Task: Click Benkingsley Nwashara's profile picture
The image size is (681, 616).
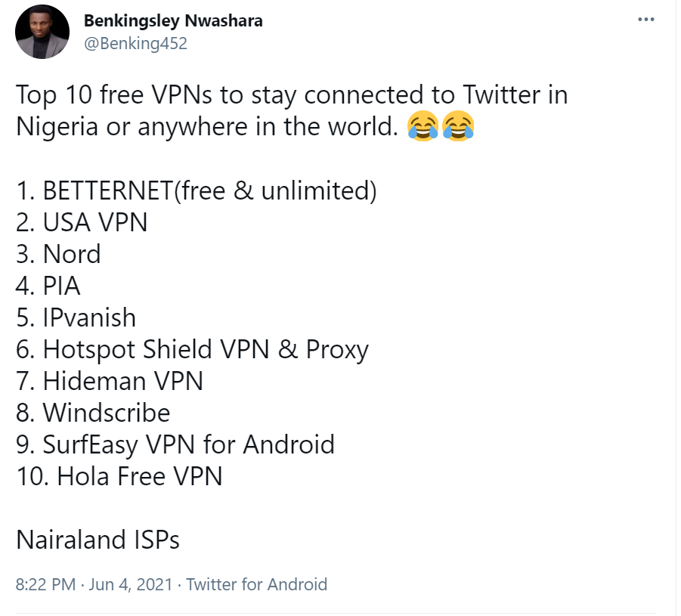Action: pyautogui.click(x=40, y=33)
